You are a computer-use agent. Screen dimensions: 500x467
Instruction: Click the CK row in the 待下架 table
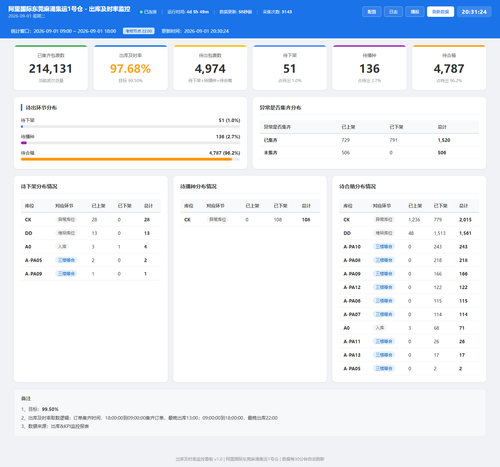91,220
